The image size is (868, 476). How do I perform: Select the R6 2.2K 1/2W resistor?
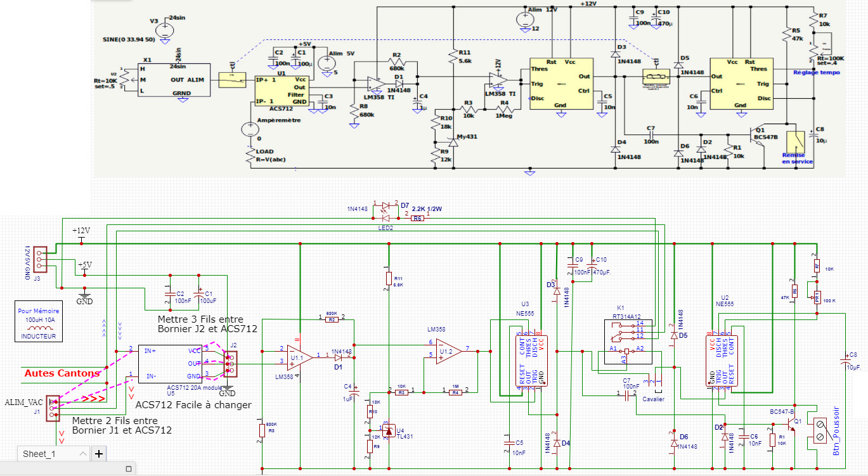coord(417,218)
